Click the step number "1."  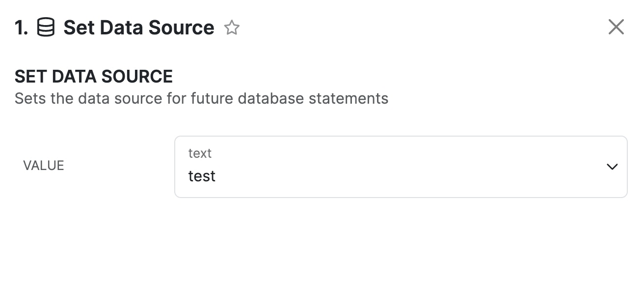[x=22, y=28]
